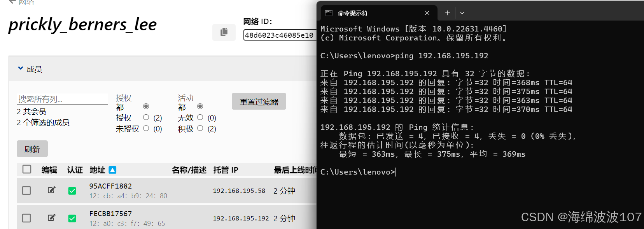The image size is (644, 229).
Task: Sort by address using blue arrow icon
Action: pos(112,170)
